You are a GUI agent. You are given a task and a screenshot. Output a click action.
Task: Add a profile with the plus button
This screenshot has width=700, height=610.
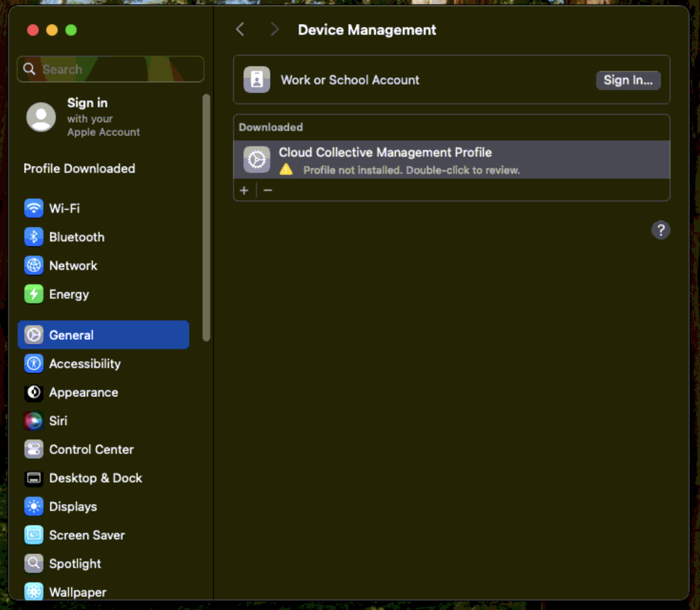click(244, 190)
